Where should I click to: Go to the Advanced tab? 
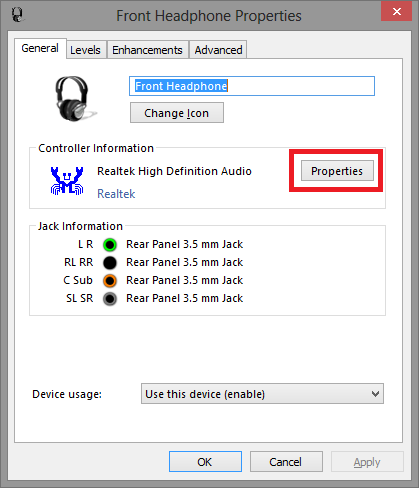[218, 50]
